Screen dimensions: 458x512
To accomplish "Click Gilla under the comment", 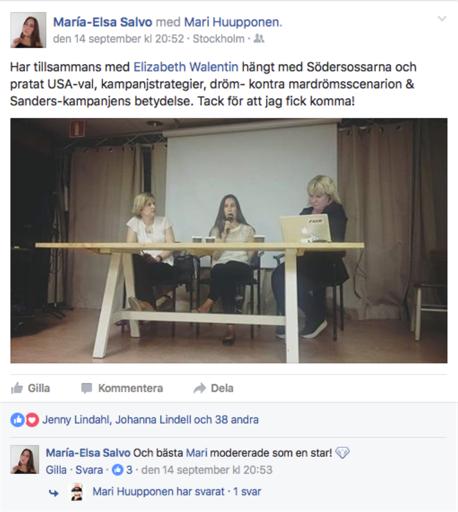I will [x=56, y=470].
